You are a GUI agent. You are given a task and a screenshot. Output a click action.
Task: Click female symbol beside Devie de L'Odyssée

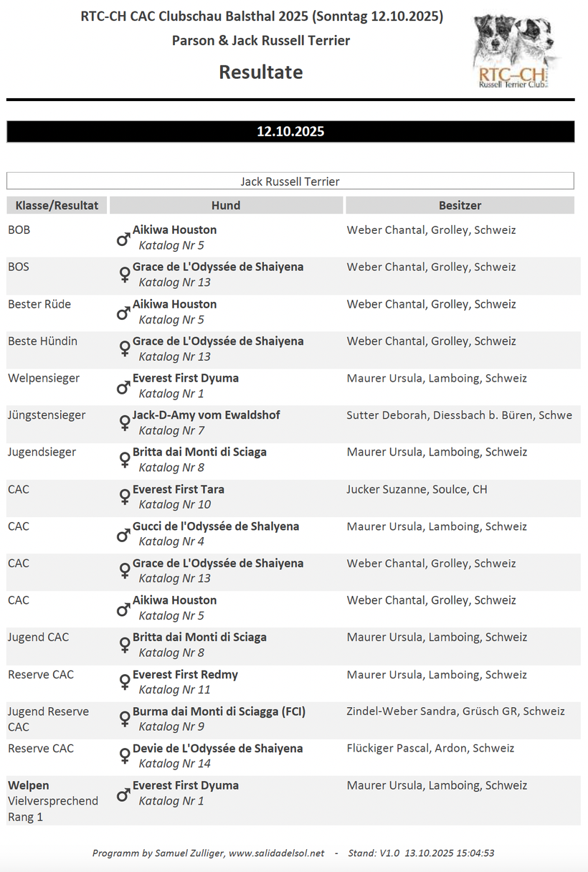point(124,757)
